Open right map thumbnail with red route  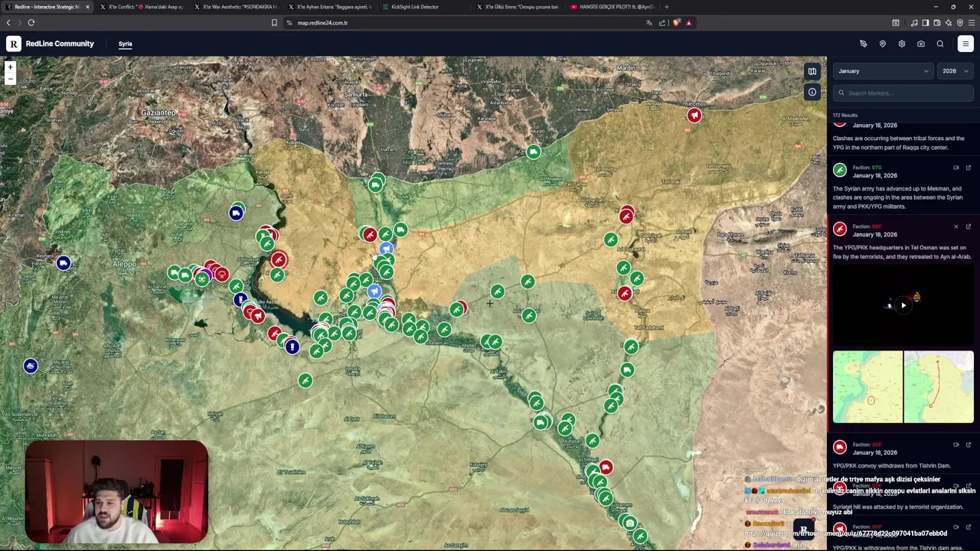(939, 386)
